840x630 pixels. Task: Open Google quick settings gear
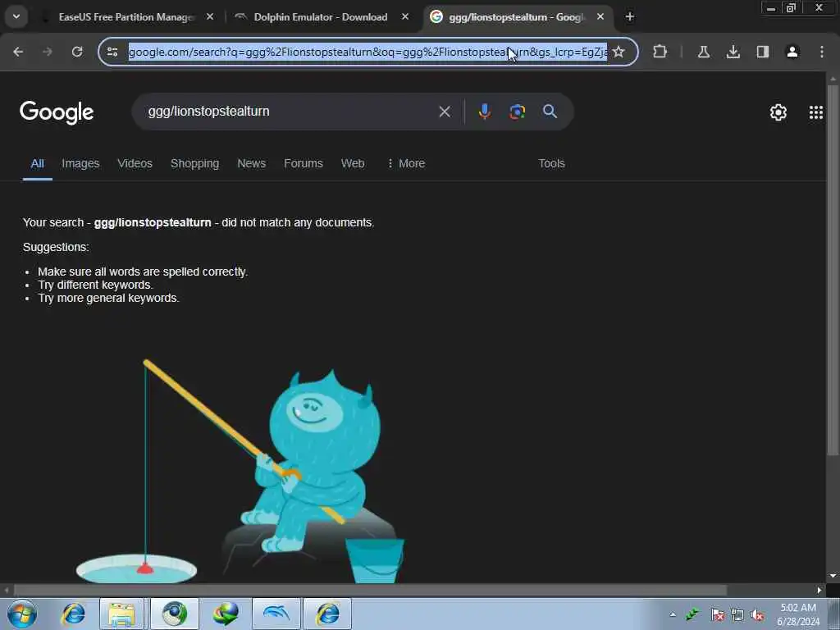[778, 112]
